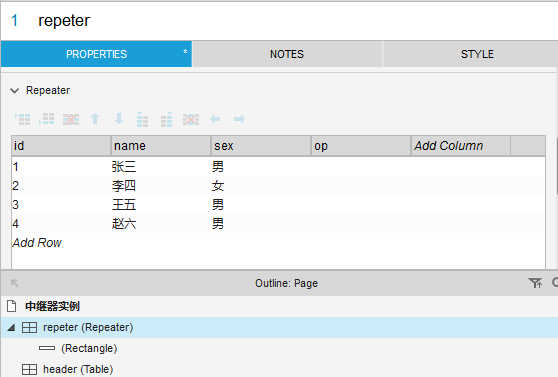Click the name cell 赵六
The width and height of the screenshot is (558, 377).
click(x=161, y=224)
